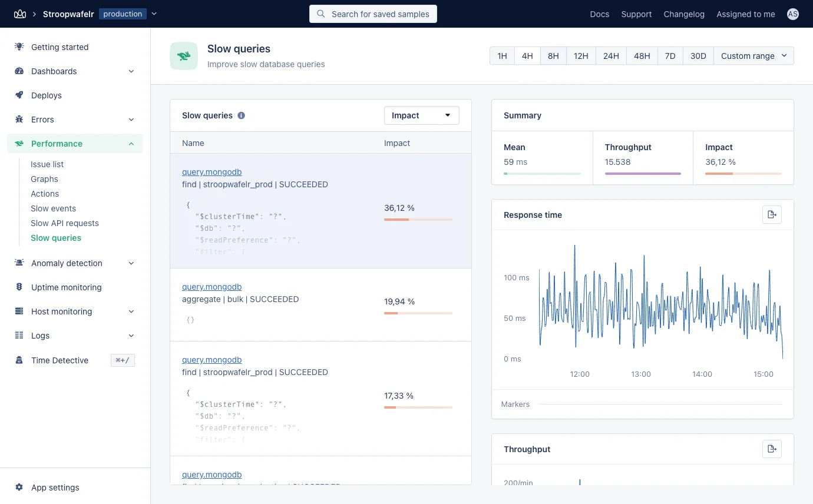Viewport: 813px width, 504px height.
Task: Click the Slow queries info icon
Action: (241, 115)
